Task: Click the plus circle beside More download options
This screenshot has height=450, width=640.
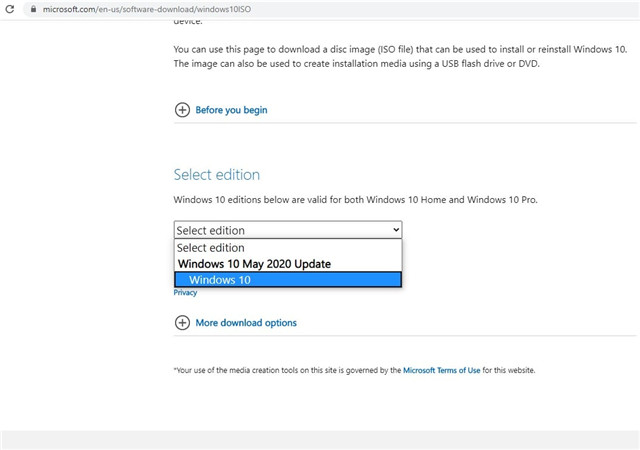Action: 182,323
